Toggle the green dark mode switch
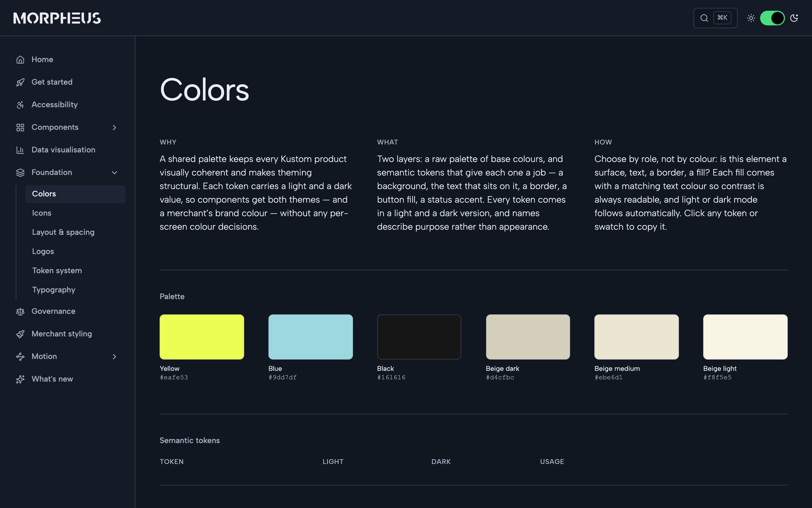Viewport: 812px width, 508px height. pos(772,18)
